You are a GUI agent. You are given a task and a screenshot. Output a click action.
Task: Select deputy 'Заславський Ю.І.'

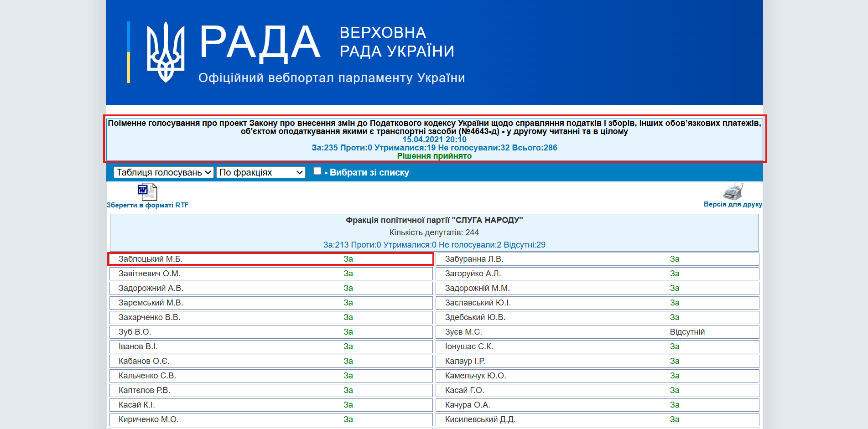[478, 303]
